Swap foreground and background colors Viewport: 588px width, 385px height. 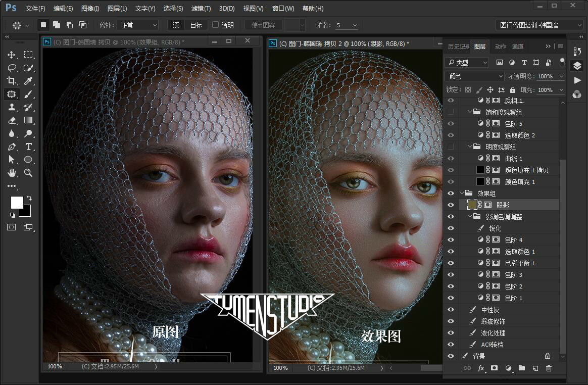pos(29,198)
